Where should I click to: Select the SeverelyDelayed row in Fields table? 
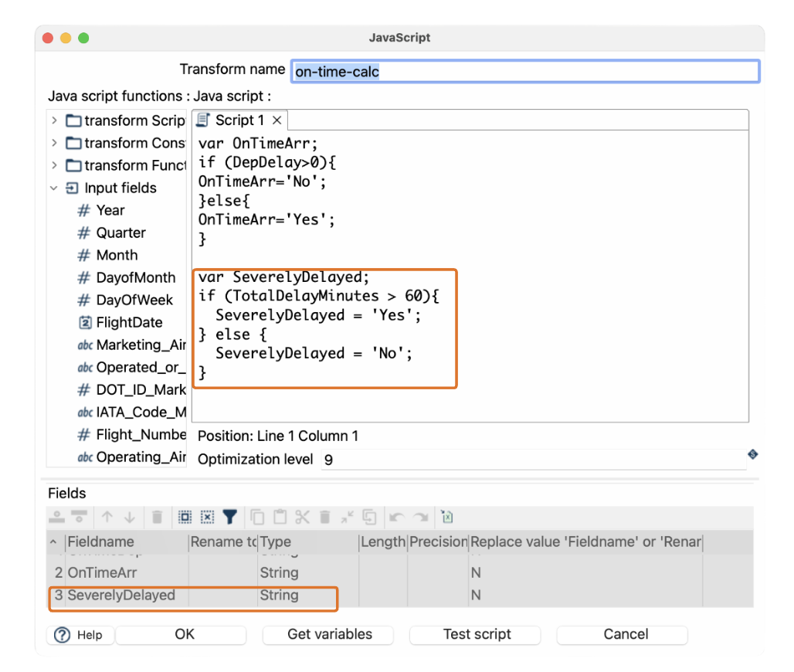(x=121, y=596)
